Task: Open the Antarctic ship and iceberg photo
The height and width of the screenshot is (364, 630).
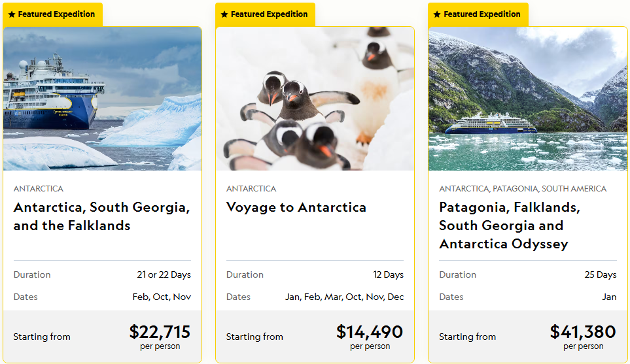Action: coord(102,98)
